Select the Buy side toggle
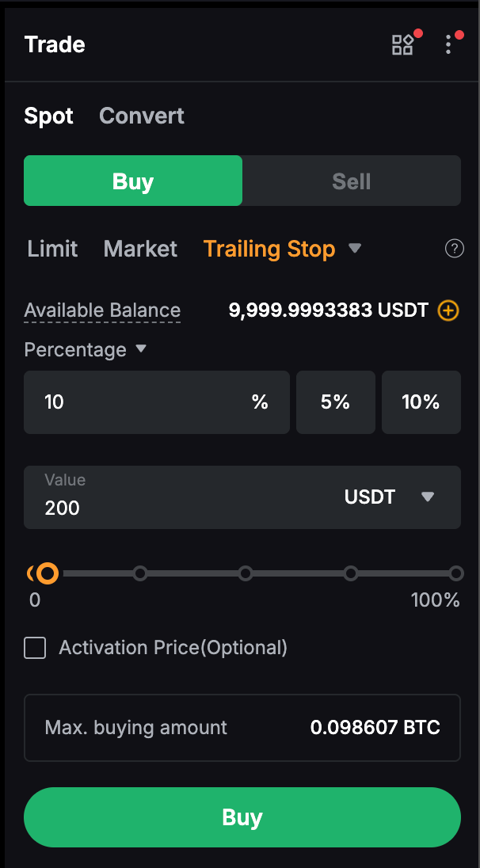The image size is (480, 868). (133, 181)
